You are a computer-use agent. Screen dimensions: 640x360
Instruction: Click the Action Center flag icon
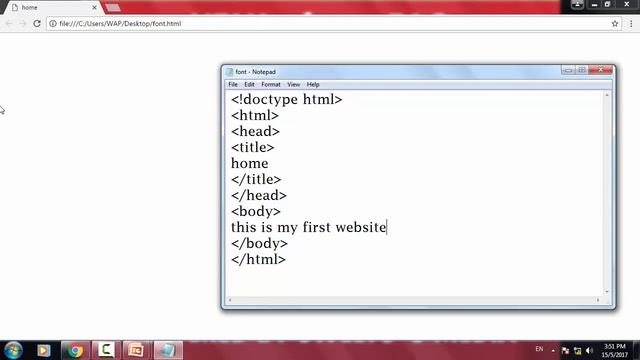coord(565,351)
